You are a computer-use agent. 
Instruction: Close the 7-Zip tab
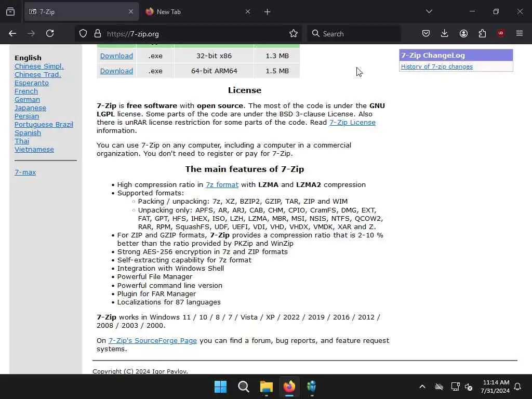point(131,12)
